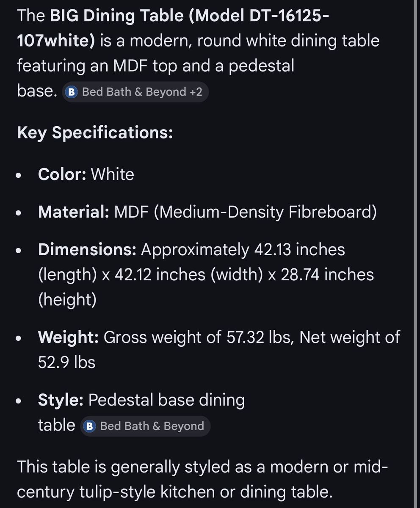Click the 'Dimensions:' label

point(87,250)
